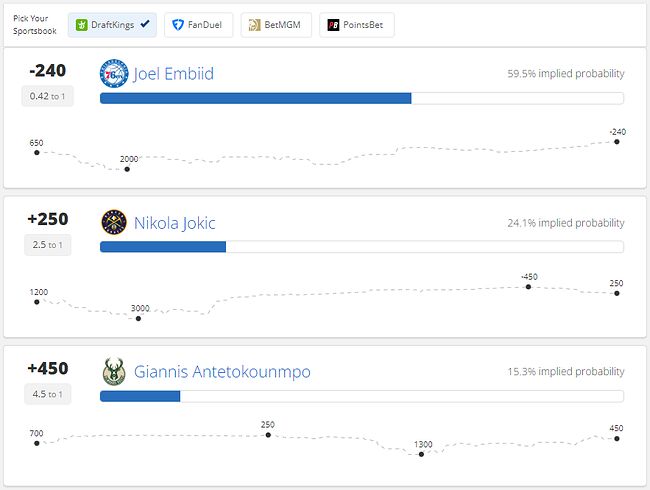Click the 3000 point on Jokic's odds chart
The image size is (650, 490).
138,318
